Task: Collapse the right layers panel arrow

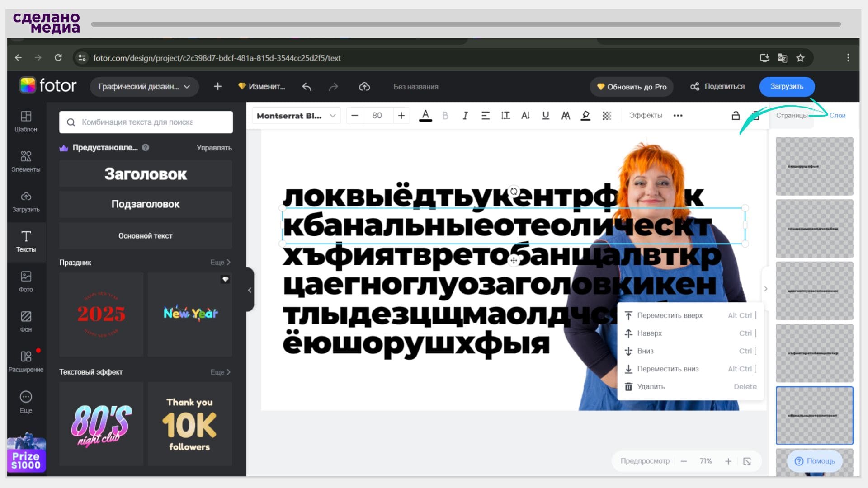Action: pos(765,289)
